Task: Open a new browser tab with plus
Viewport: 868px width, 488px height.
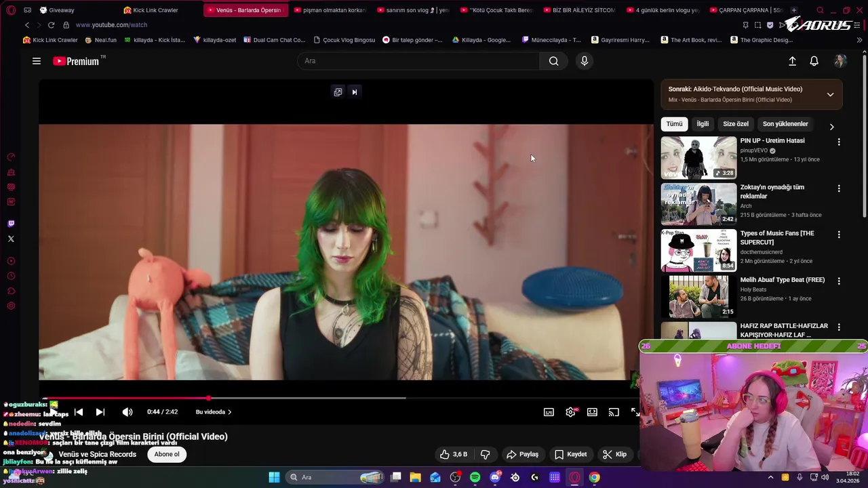Action: [793, 10]
